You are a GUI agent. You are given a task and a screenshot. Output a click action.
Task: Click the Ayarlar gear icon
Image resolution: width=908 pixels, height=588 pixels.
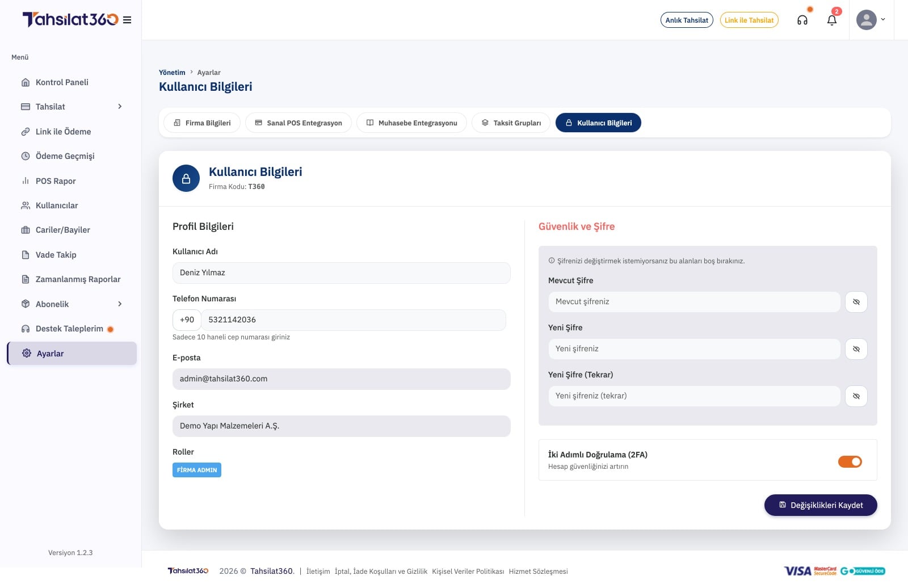(27, 354)
